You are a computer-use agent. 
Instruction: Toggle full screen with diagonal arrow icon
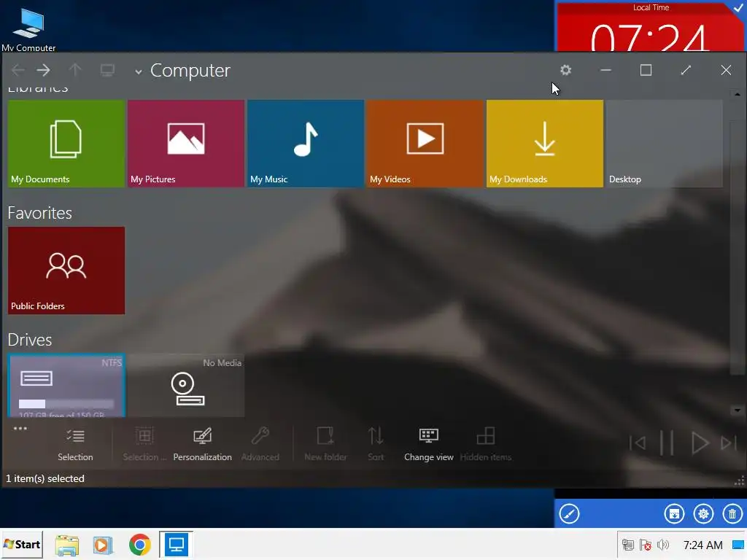(686, 70)
